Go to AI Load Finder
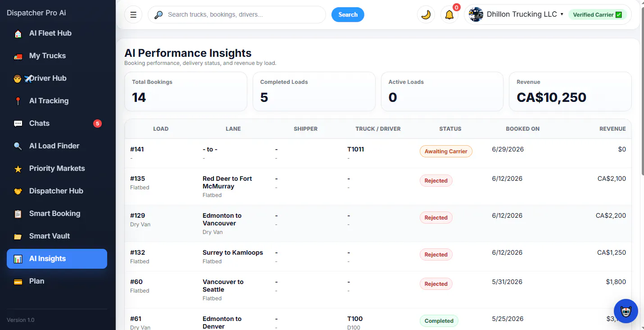644x330 pixels. pos(57,146)
